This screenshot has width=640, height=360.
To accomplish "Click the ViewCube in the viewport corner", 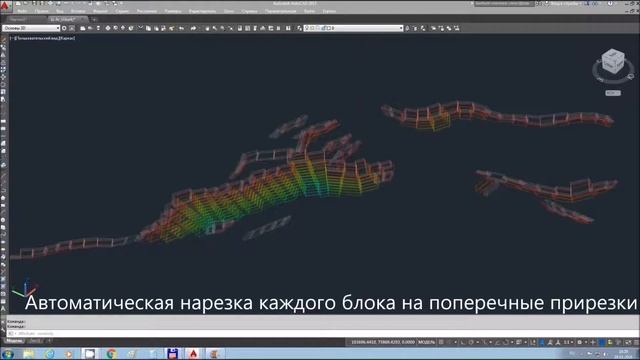I will [613, 61].
